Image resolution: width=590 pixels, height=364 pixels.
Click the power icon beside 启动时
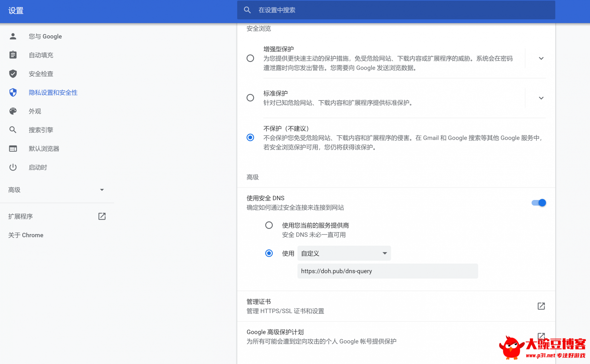pyautogui.click(x=13, y=167)
